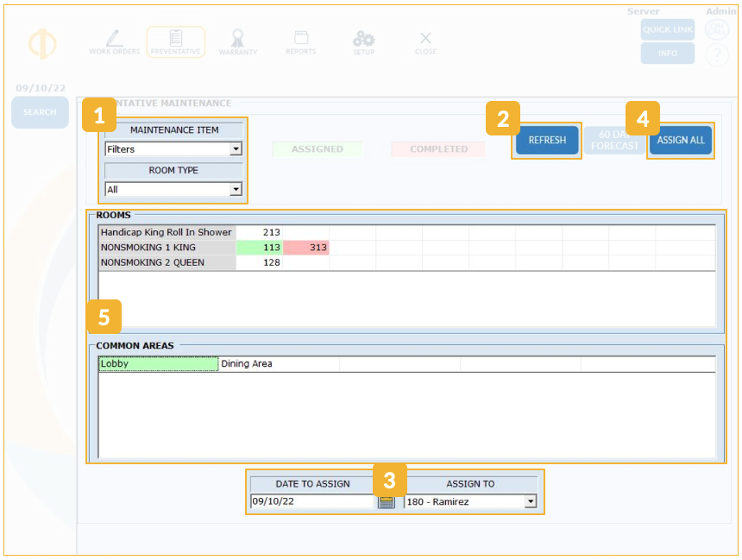The width and height of the screenshot is (742, 560).
Task: Open Setup with the gears icon
Action: click(363, 41)
